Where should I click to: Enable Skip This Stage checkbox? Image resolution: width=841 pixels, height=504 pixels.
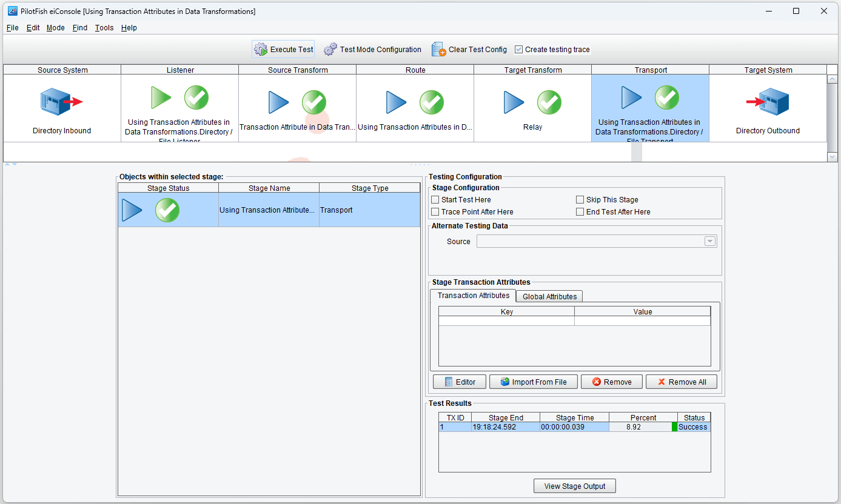580,200
